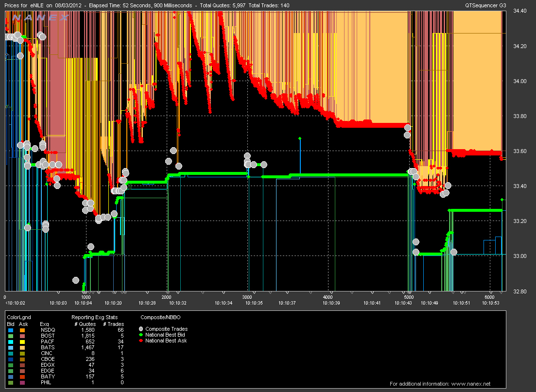The image size is (536, 392).
Task: Click the Reporting Exg Stats heading
Action: [x=94, y=318]
